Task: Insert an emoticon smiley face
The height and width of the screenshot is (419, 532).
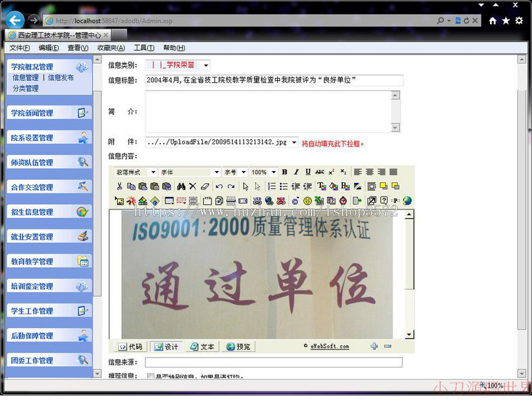Action: pos(307,201)
